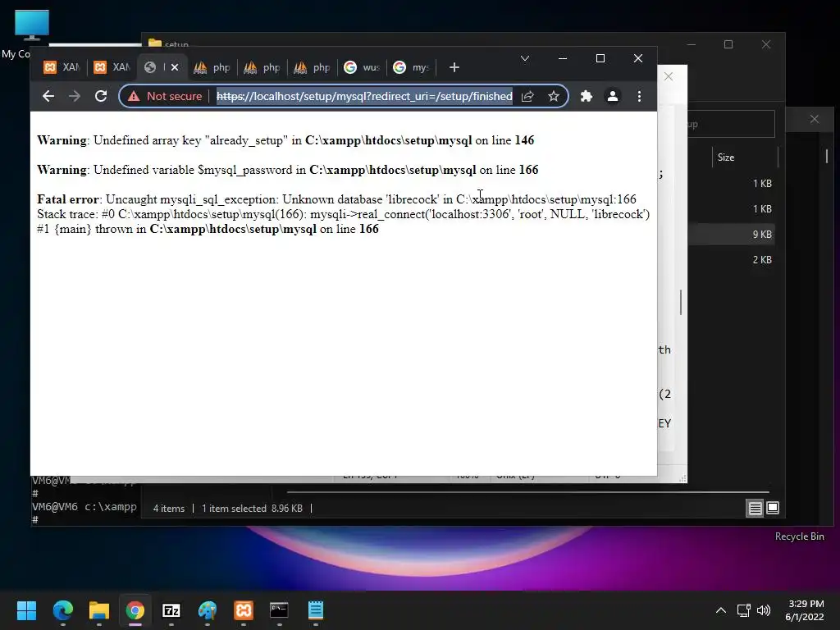The image size is (840, 630).
Task: Click the text editor vertical scrollbar
Action: pyautogui.click(x=681, y=303)
